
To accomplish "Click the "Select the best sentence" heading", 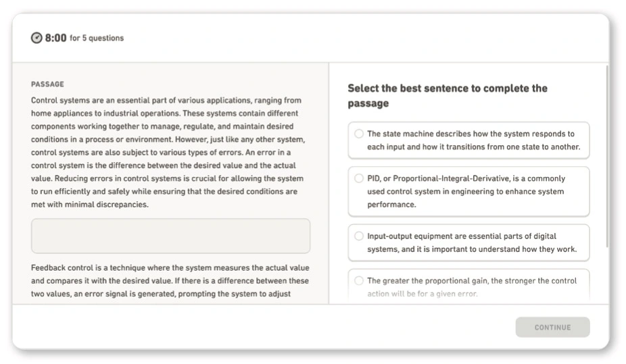I will 448,95.
